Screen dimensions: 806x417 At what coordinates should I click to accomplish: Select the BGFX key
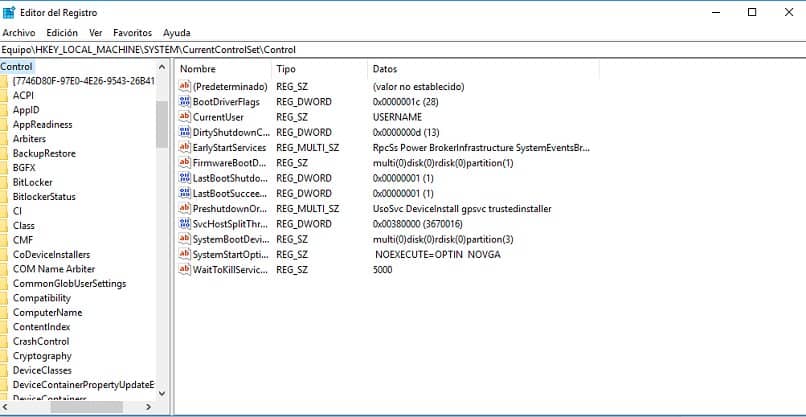[24, 168]
